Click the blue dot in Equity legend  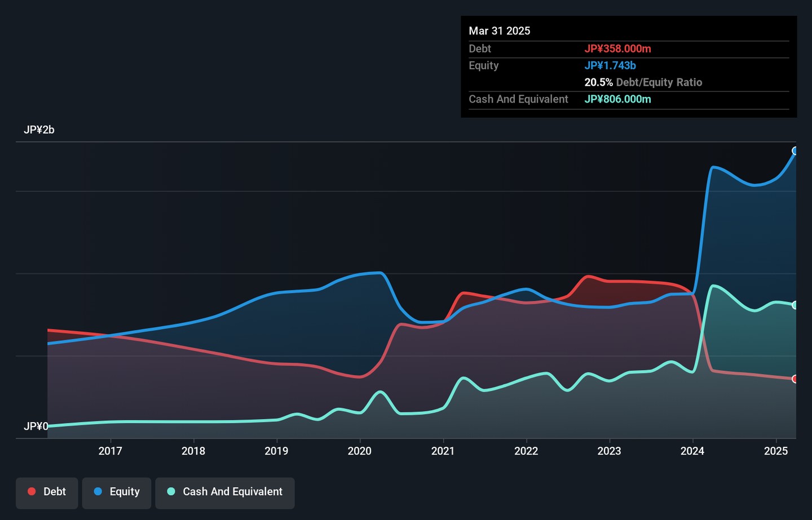98,492
